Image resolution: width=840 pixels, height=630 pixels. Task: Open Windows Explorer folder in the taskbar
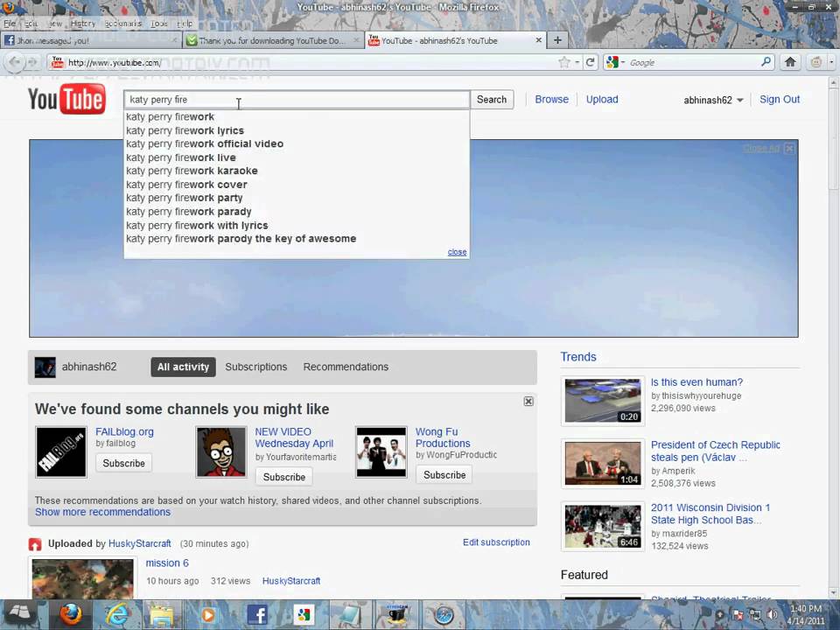[x=162, y=614]
